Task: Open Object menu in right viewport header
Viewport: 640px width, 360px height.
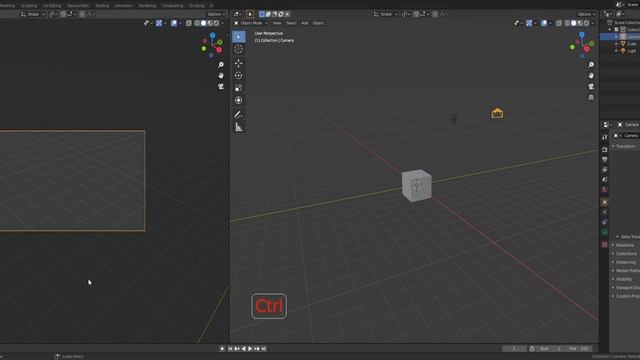Action: pos(318,23)
